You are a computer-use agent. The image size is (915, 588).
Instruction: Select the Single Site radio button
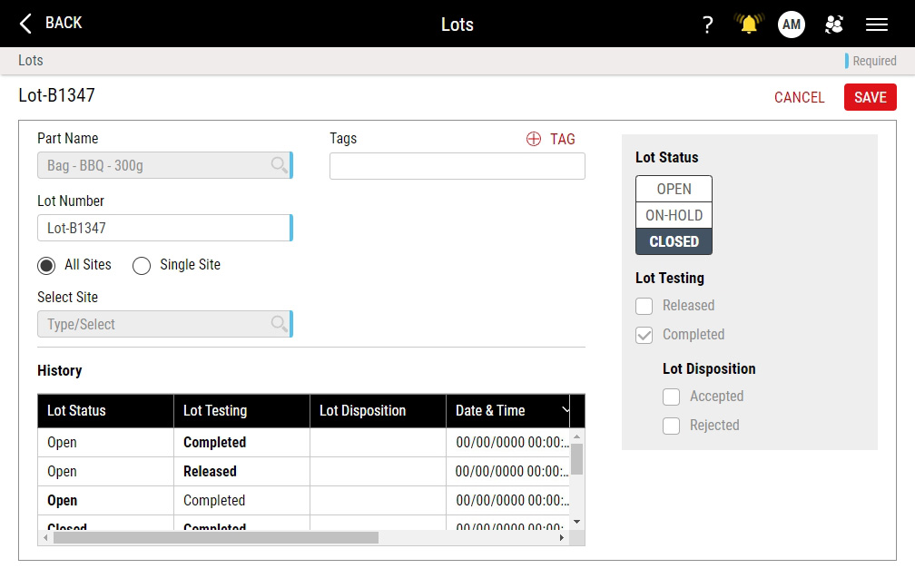click(142, 266)
